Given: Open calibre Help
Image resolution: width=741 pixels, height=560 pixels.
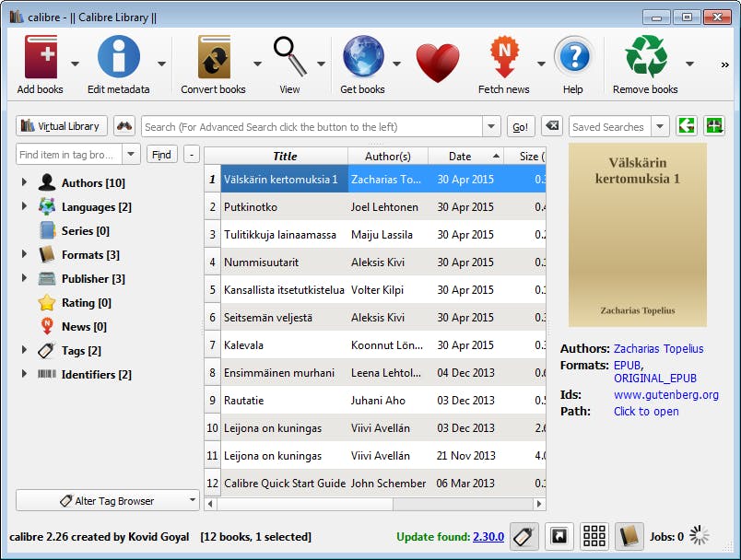Looking at the screenshot, I should (x=573, y=57).
